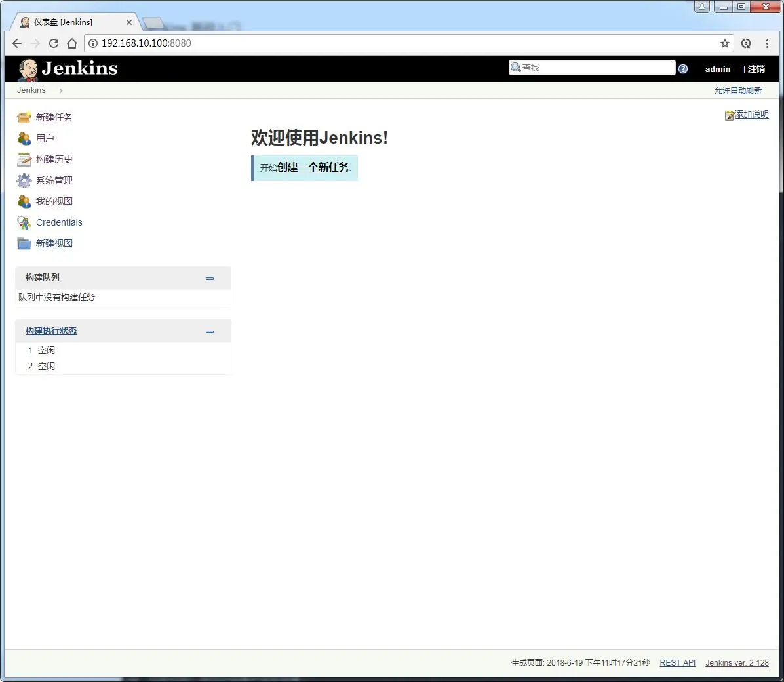Collapse the 构建执行状态 panel
The image size is (784, 682).
210,331
